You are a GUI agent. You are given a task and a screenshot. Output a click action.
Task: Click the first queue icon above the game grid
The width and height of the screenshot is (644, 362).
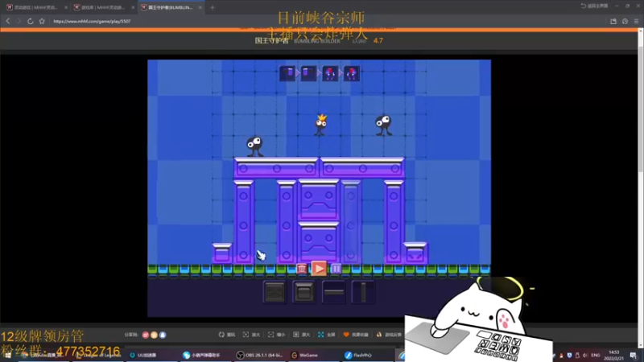(287, 73)
